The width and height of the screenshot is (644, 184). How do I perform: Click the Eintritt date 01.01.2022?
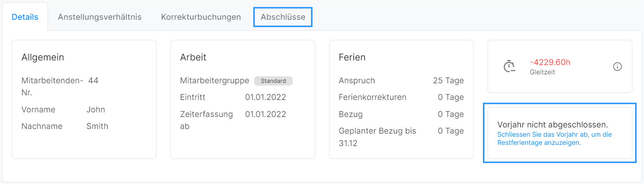click(265, 97)
